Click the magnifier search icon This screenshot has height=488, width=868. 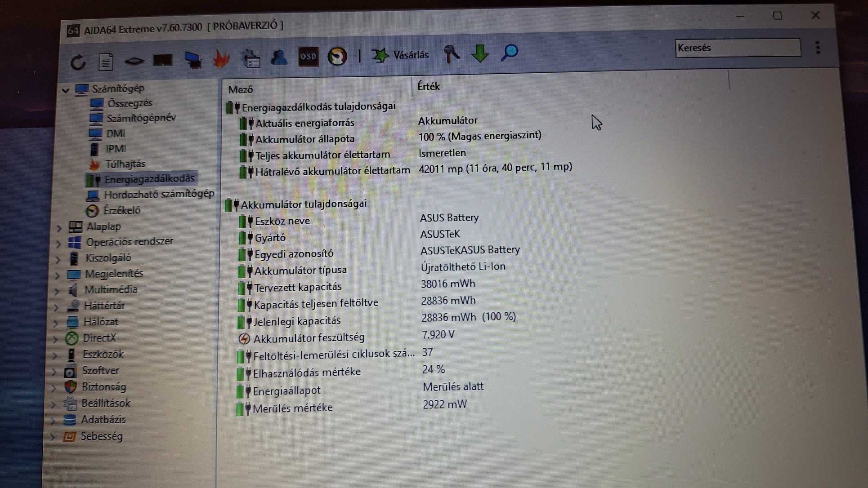pos(509,53)
